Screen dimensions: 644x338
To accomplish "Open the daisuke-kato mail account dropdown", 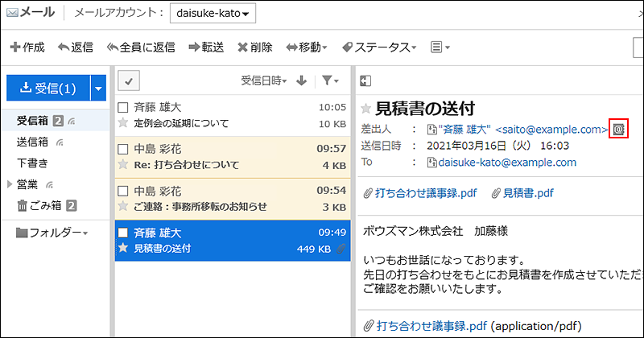I will click(x=213, y=13).
